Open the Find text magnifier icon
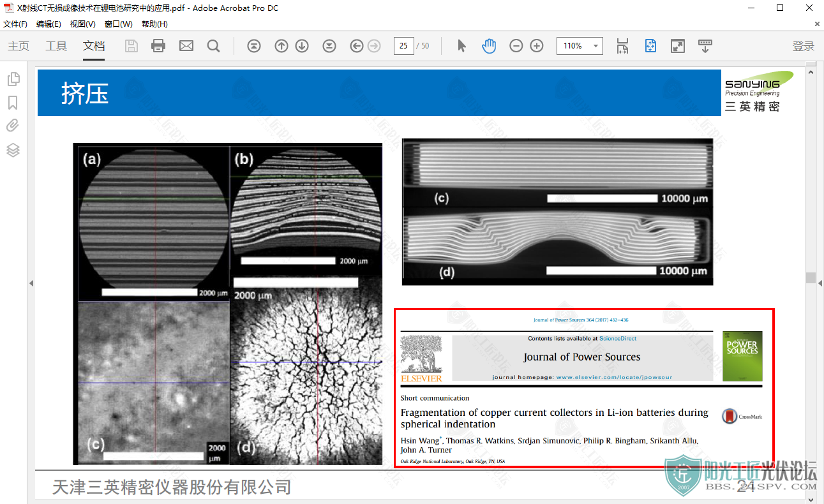Image resolution: width=824 pixels, height=504 pixels. click(214, 46)
